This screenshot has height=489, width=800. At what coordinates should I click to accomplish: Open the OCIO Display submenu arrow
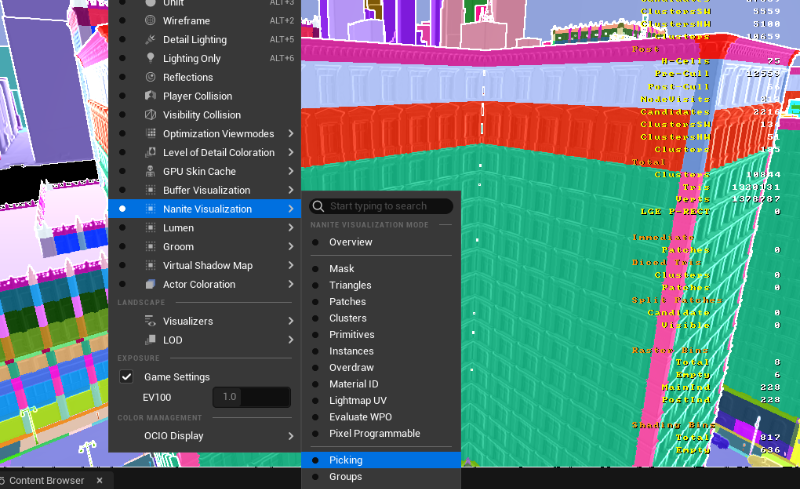pos(290,436)
